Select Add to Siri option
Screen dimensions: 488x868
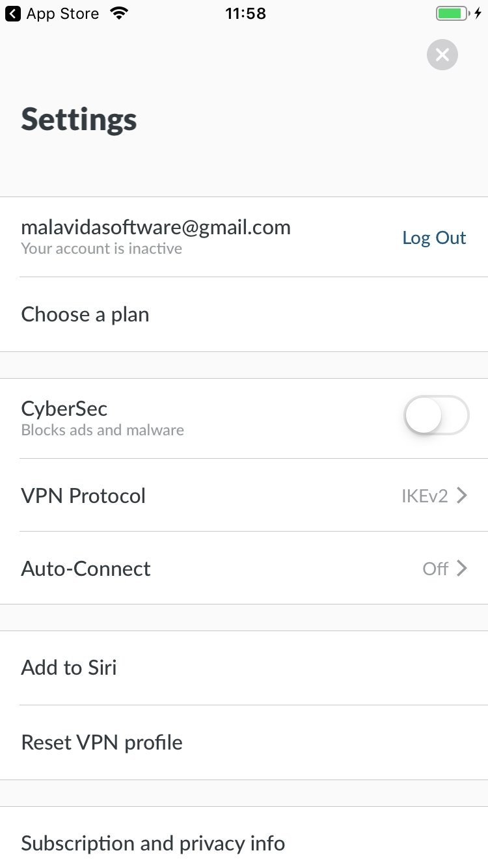(x=244, y=668)
